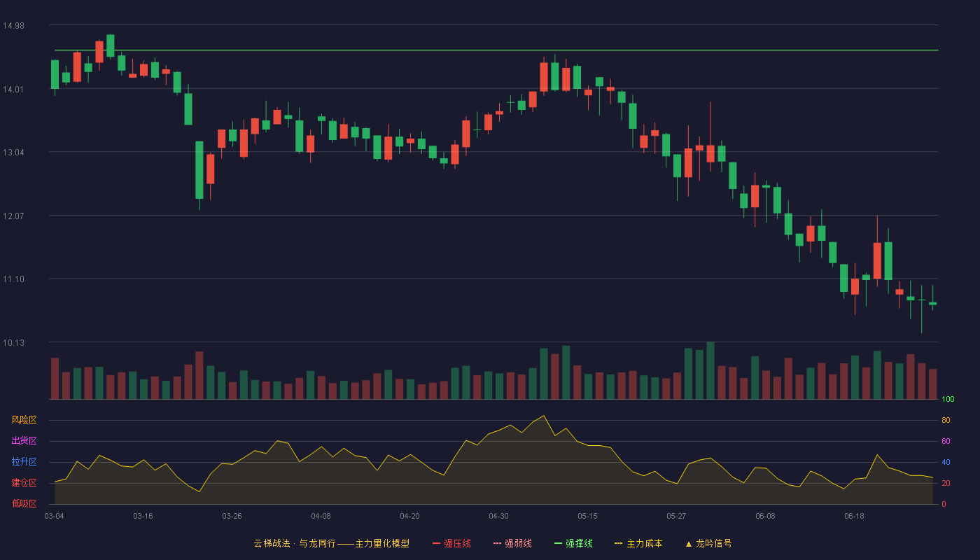Click the 04-30 date axis label

tap(498, 516)
